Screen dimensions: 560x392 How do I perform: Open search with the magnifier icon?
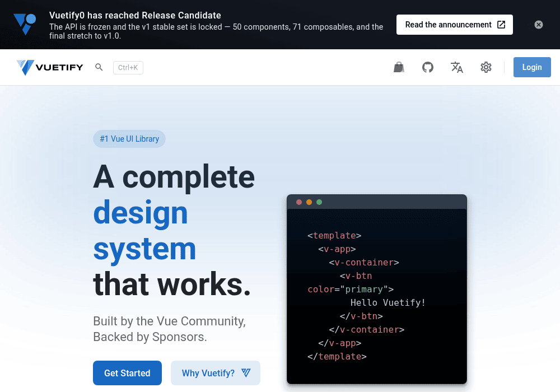(99, 67)
